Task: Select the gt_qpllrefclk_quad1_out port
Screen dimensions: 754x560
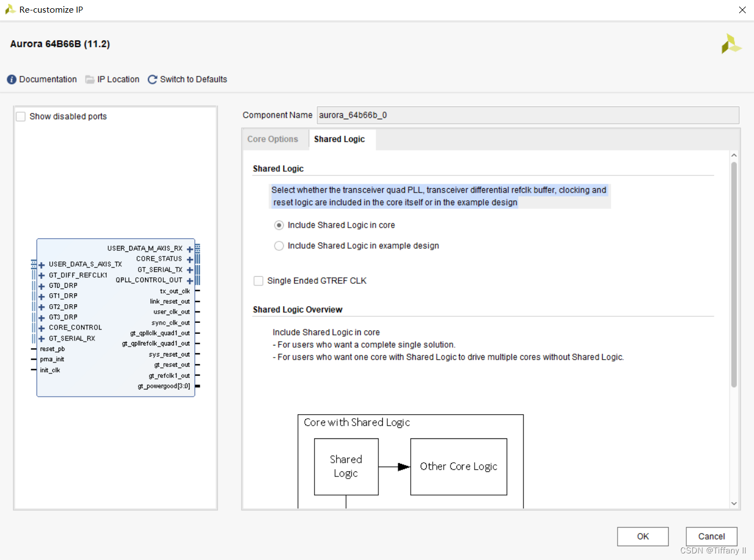Action: (156, 344)
